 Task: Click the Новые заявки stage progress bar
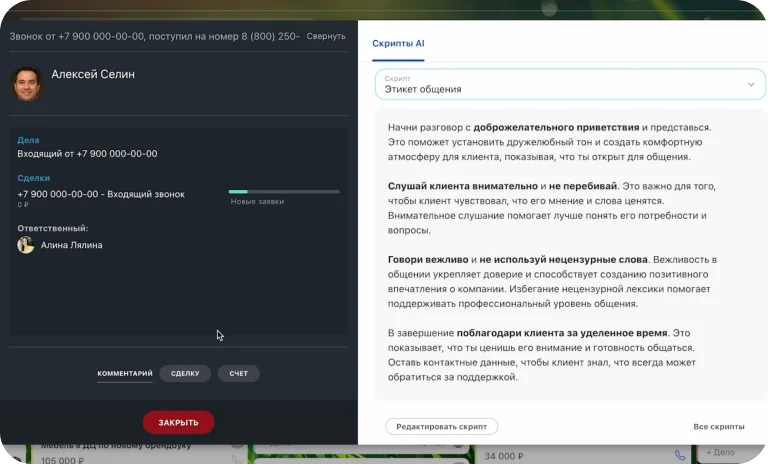(284, 191)
